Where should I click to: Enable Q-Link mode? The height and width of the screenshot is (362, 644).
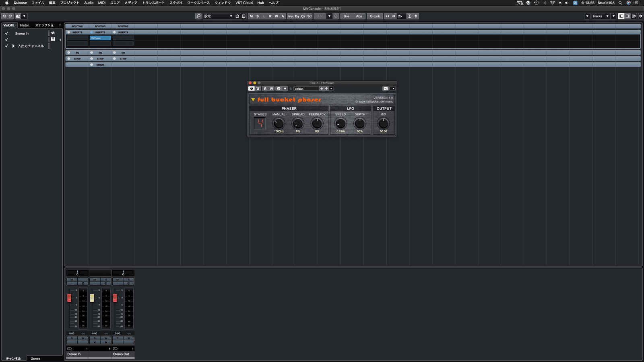coord(375,16)
